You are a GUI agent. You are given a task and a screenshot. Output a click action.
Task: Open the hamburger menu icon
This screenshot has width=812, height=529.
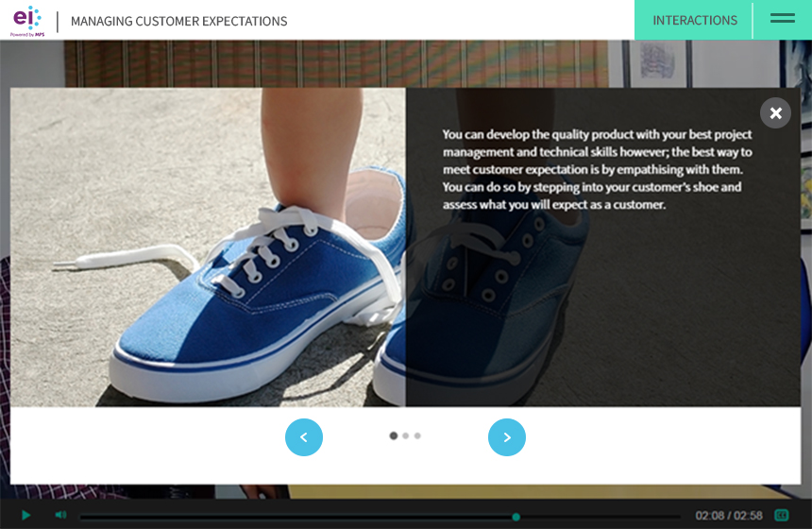(783, 19)
